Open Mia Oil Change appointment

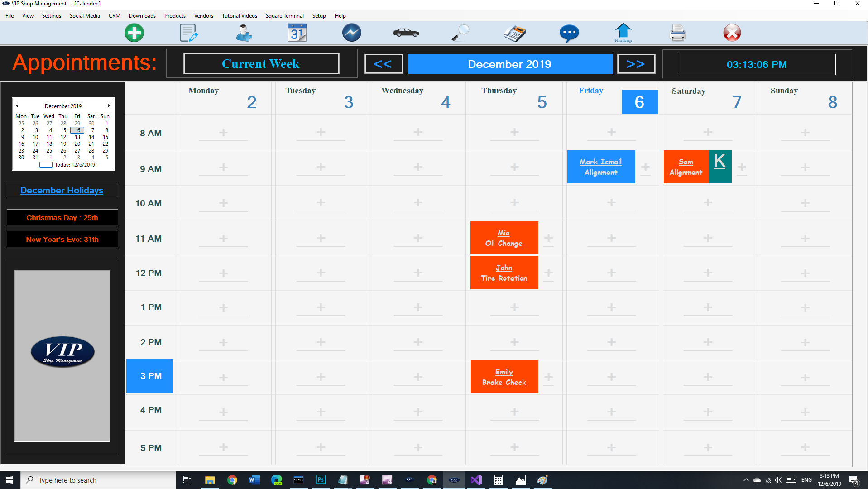pos(504,238)
